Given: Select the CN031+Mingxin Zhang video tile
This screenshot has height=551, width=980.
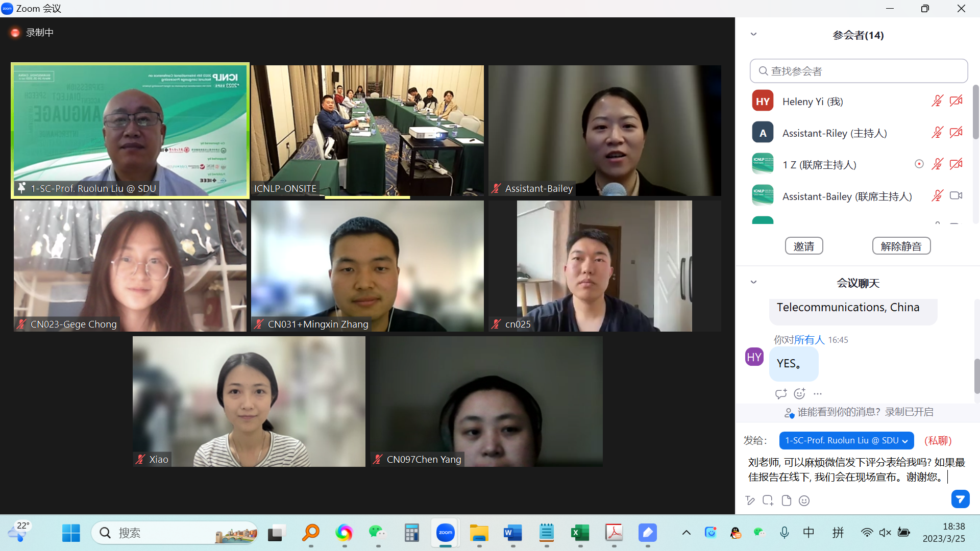Looking at the screenshot, I should 367,266.
